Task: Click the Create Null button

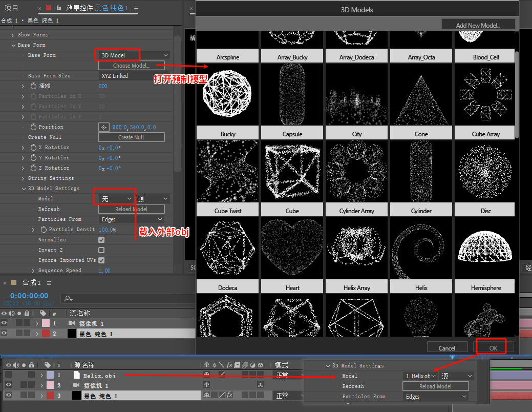Action: tap(131, 137)
